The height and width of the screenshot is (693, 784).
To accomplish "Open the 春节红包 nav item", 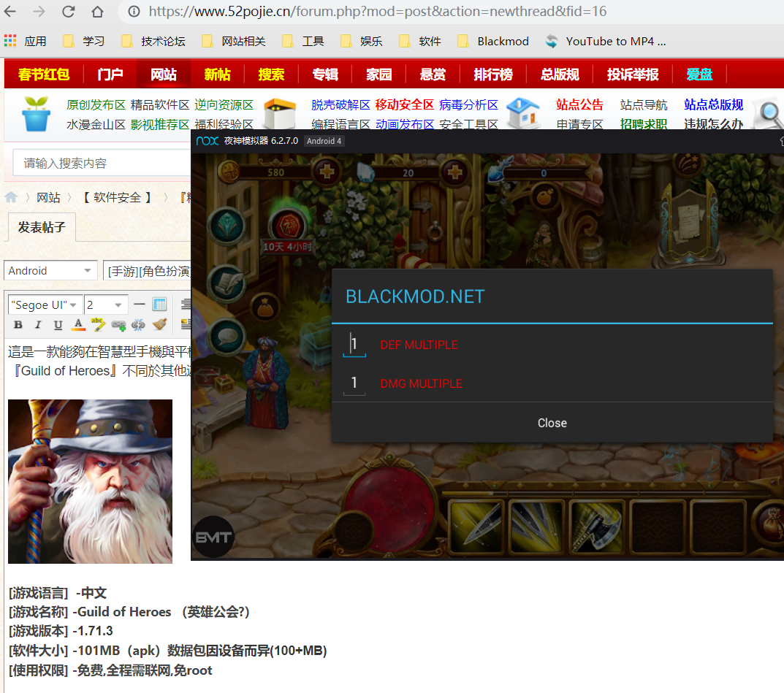I will (x=44, y=74).
